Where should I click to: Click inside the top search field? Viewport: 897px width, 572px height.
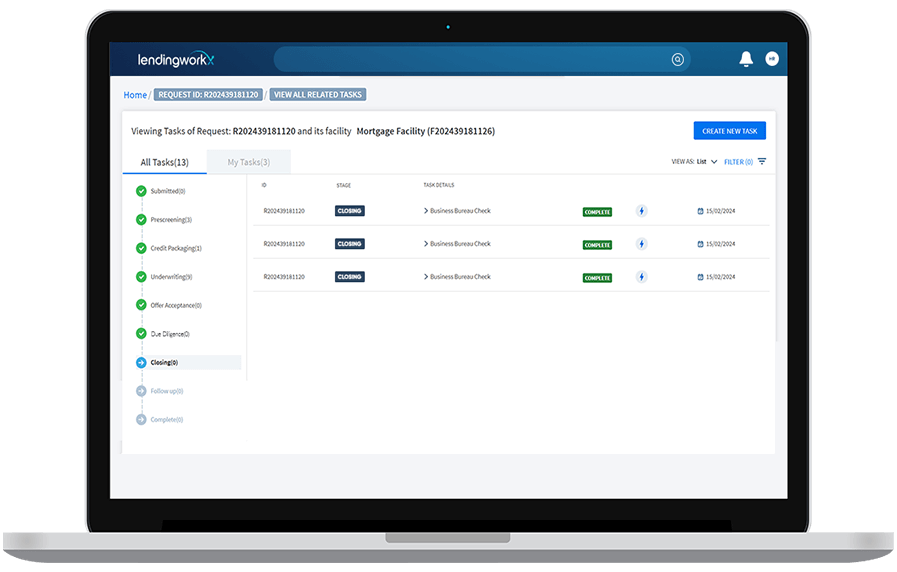click(470, 60)
